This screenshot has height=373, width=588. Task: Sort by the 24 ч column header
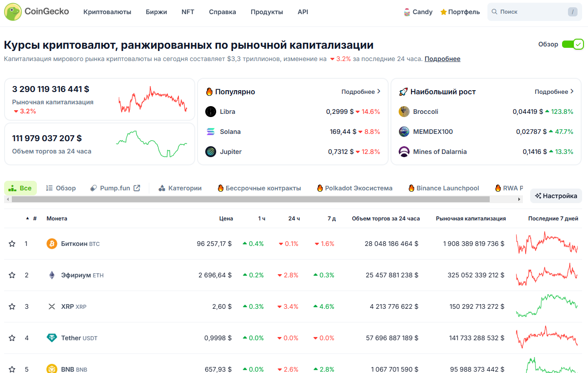tap(294, 219)
